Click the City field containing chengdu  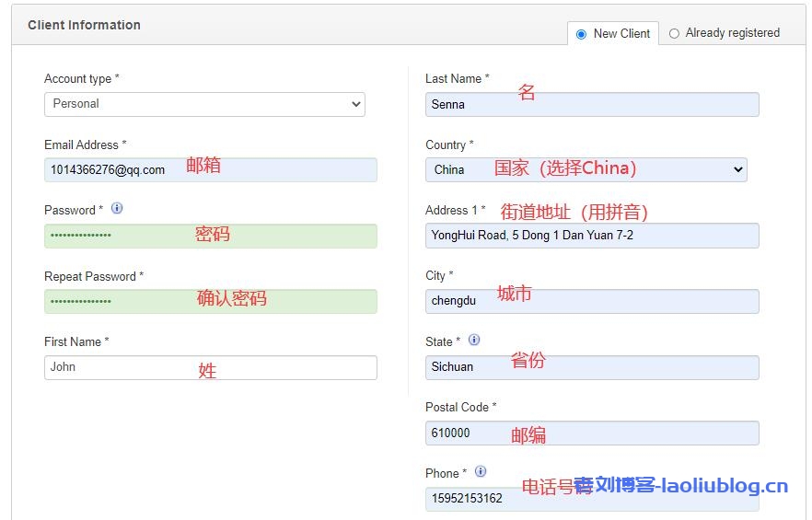point(591,301)
